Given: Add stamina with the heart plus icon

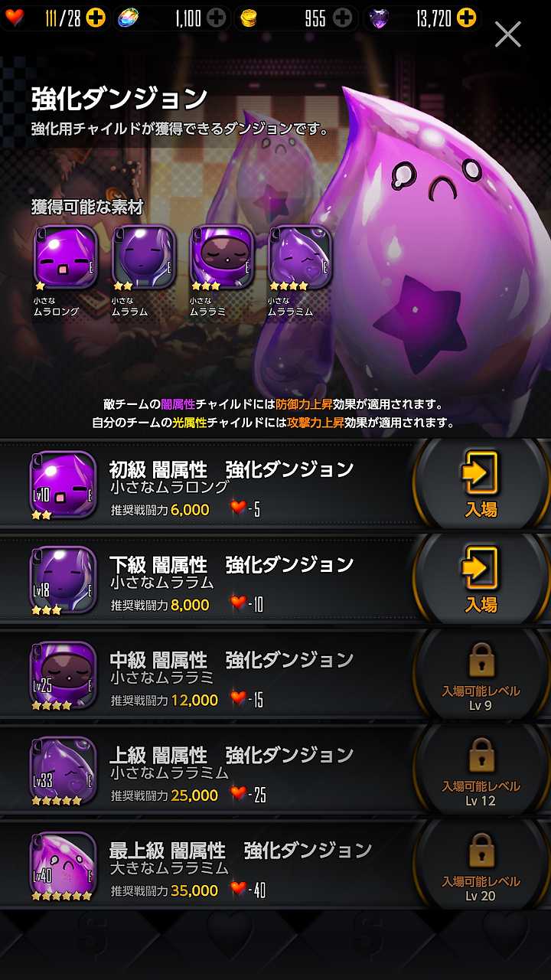Looking at the screenshot, I should [x=96, y=18].
